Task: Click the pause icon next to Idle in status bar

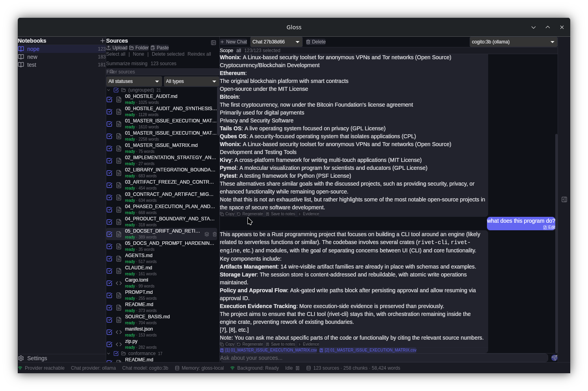Action: click(298, 368)
